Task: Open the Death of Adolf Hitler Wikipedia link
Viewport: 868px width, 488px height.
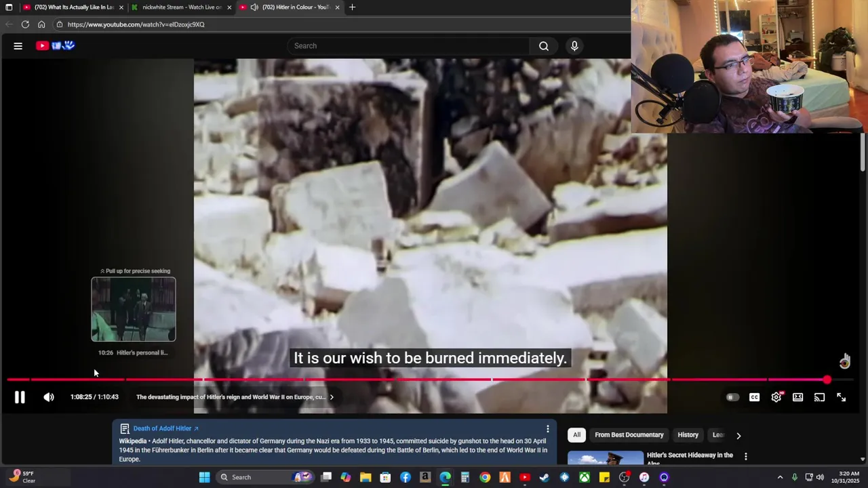Action: [165, 428]
